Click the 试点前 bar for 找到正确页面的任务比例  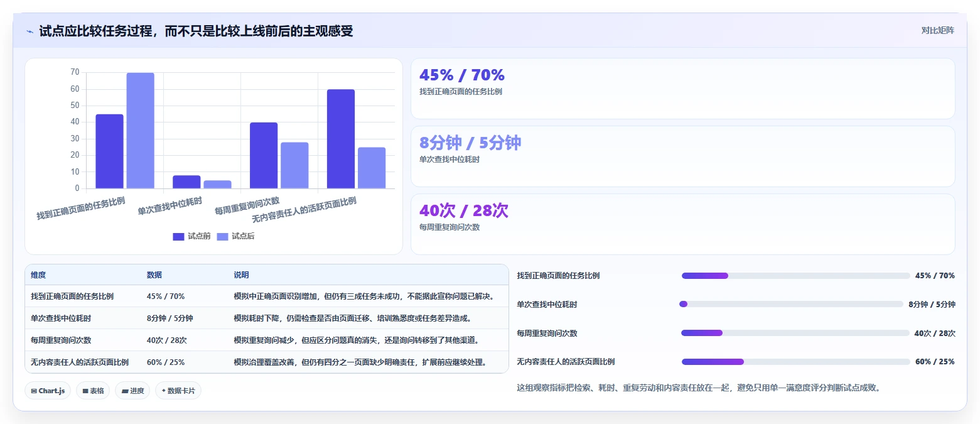[x=109, y=151]
